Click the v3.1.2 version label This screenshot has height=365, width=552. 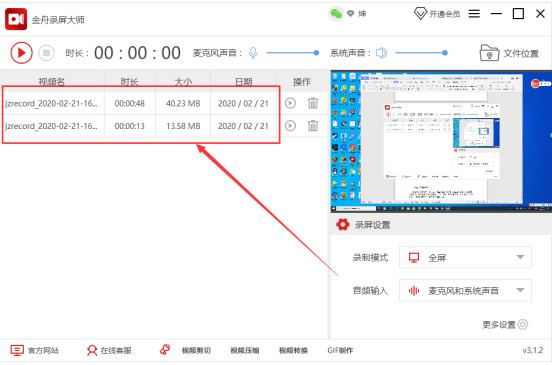(533, 350)
